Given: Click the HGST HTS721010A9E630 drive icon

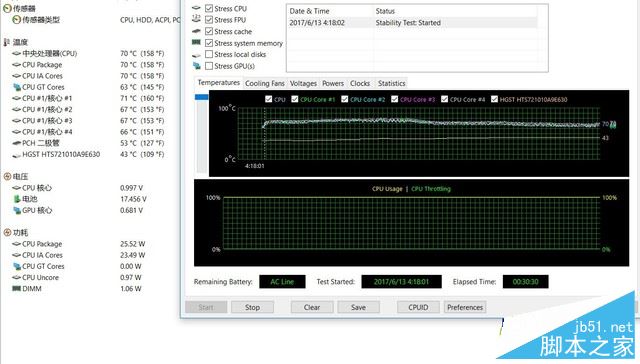Looking at the screenshot, I should click(x=17, y=155).
